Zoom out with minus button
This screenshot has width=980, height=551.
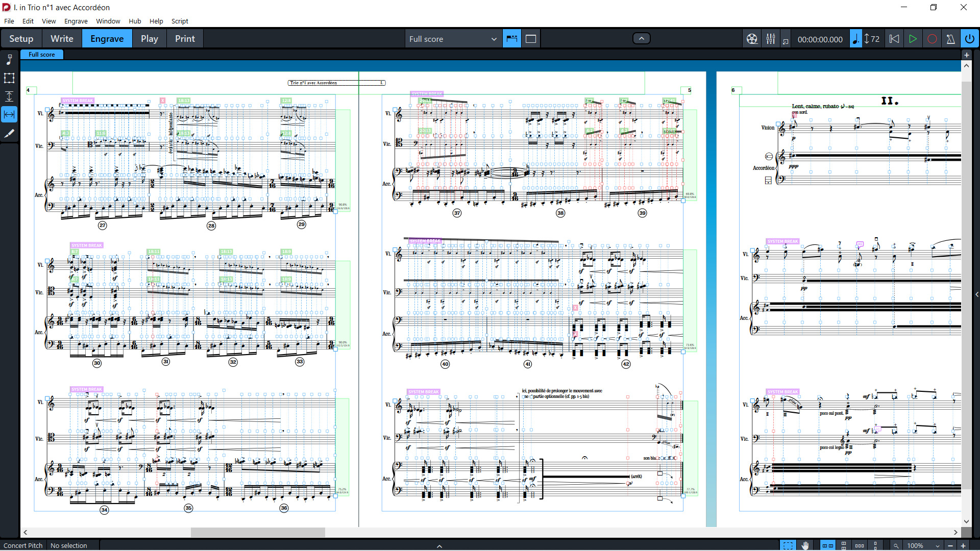coord(950,545)
